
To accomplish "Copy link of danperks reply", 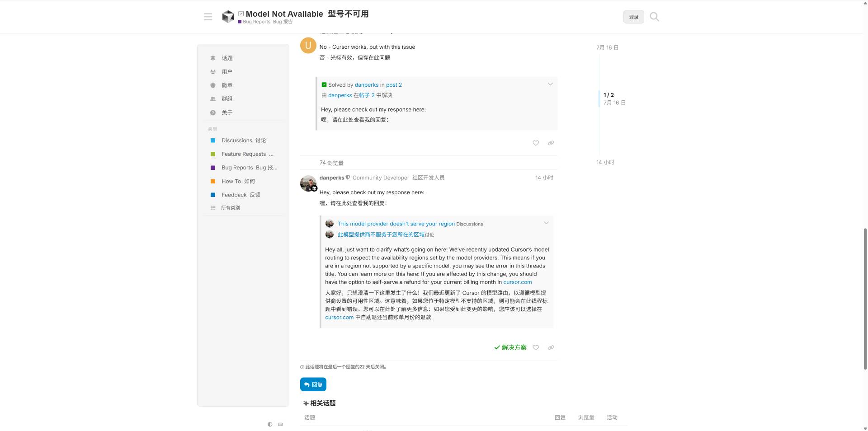I will coord(551,347).
